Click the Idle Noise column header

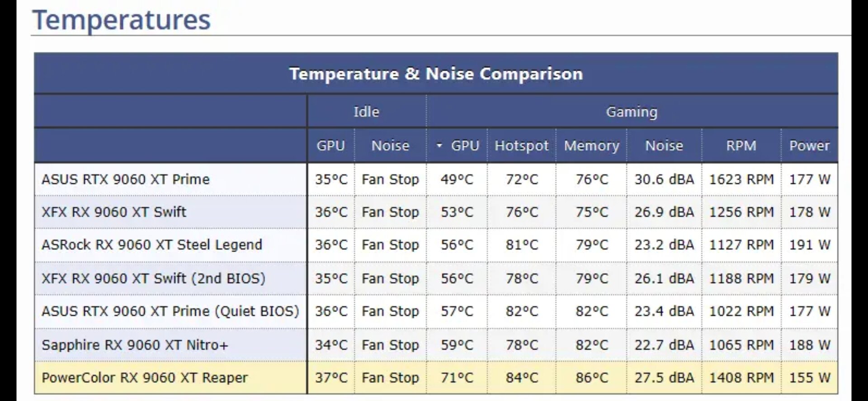click(390, 146)
